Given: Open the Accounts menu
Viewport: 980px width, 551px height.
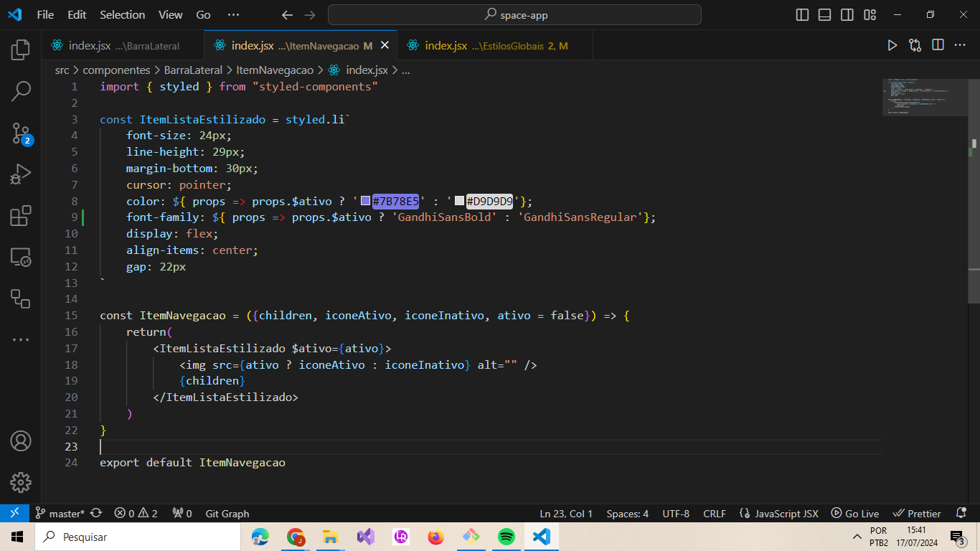Looking at the screenshot, I should coord(21,441).
